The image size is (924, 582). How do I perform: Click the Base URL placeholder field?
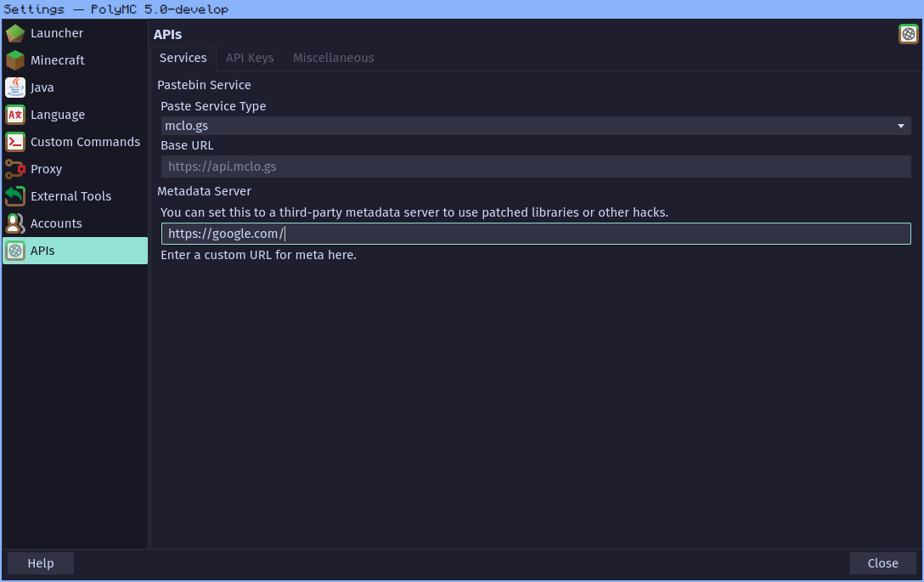point(535,166)
